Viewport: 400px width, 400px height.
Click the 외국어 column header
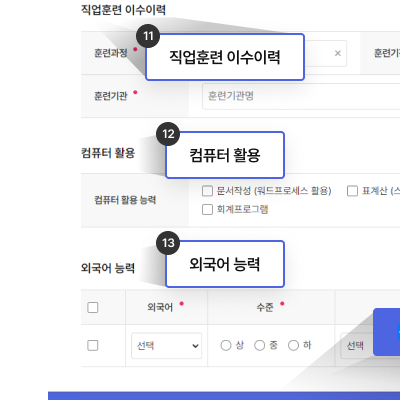click(160, 307)
